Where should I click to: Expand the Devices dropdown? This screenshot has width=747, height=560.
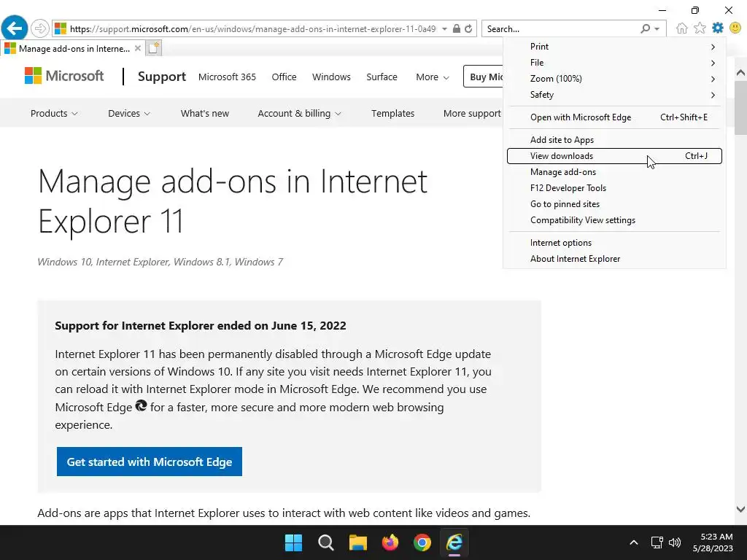[x=128, y=113]
